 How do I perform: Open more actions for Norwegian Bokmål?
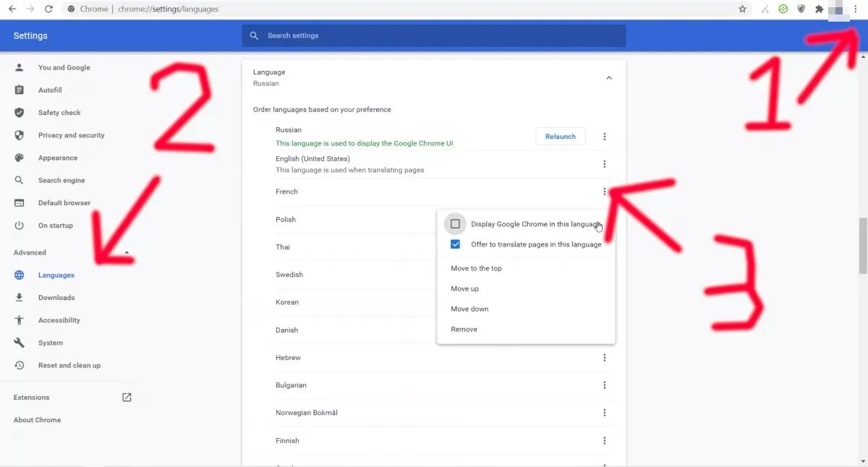point(605,412)
